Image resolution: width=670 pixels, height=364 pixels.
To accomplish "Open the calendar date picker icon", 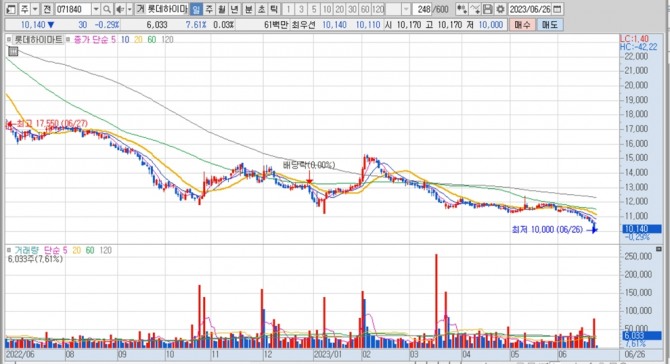I will (557, 9).
